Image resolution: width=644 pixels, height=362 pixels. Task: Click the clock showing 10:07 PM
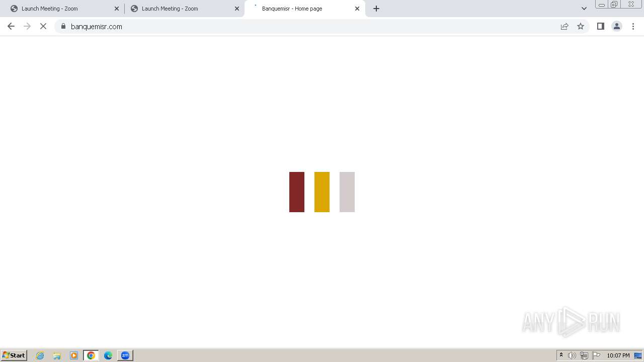618,355
